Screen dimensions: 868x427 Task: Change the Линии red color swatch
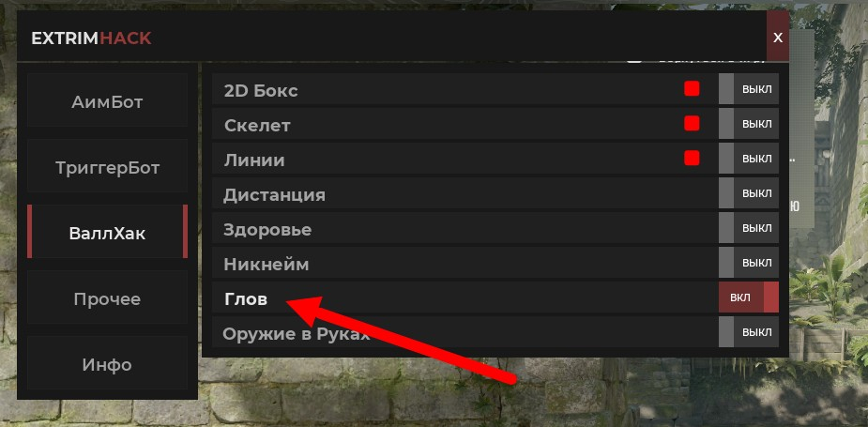click(692, 158)
